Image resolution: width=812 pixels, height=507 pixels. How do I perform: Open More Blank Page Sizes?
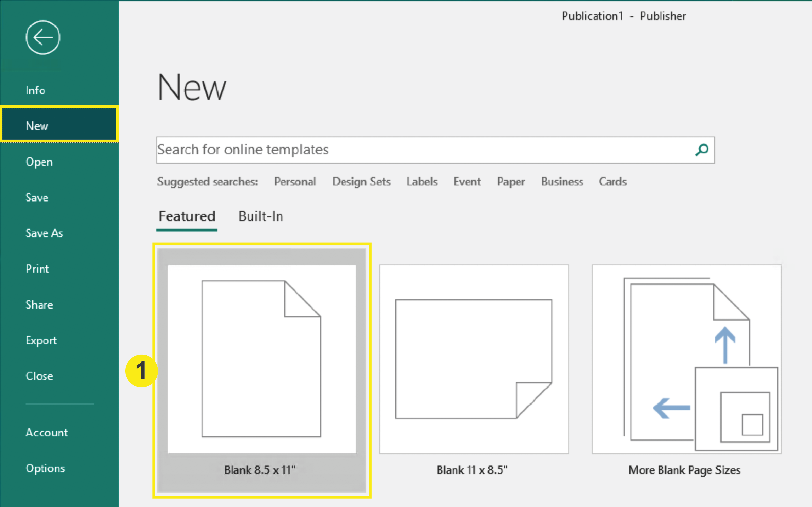point(686,359)
